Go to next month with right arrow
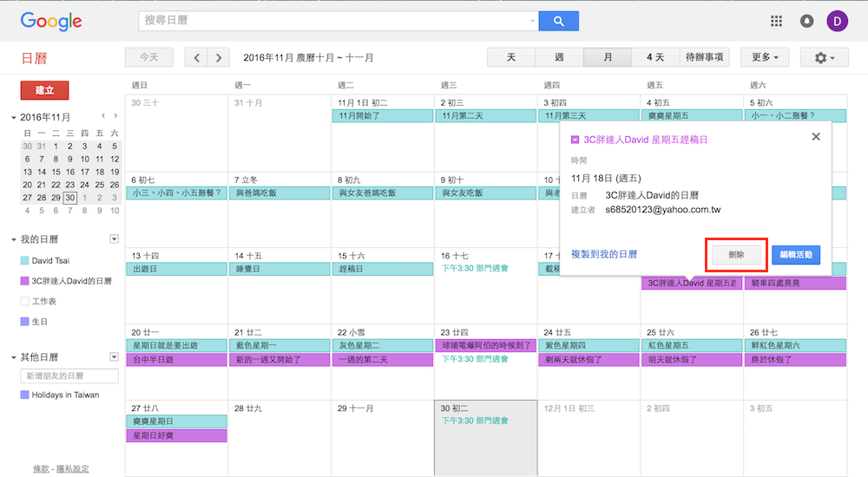This screenshot has height=477, width=868. coord(219,57)
